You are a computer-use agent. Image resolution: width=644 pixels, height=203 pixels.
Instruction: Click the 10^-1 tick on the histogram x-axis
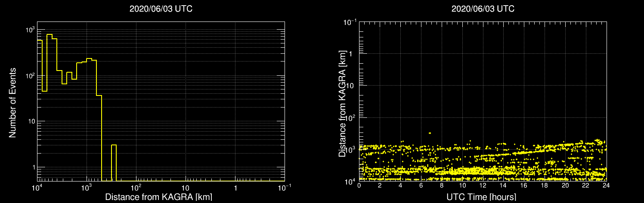click(284, 188)
